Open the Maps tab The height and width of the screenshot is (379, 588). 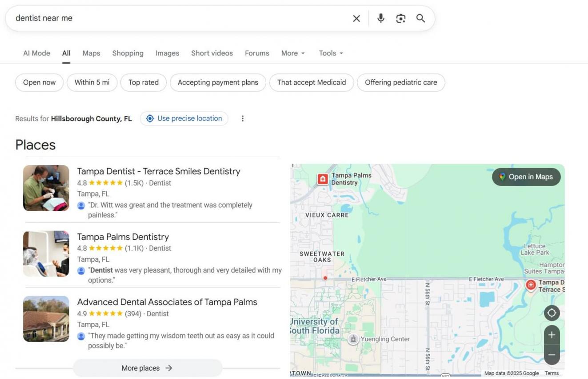(91, 53)
